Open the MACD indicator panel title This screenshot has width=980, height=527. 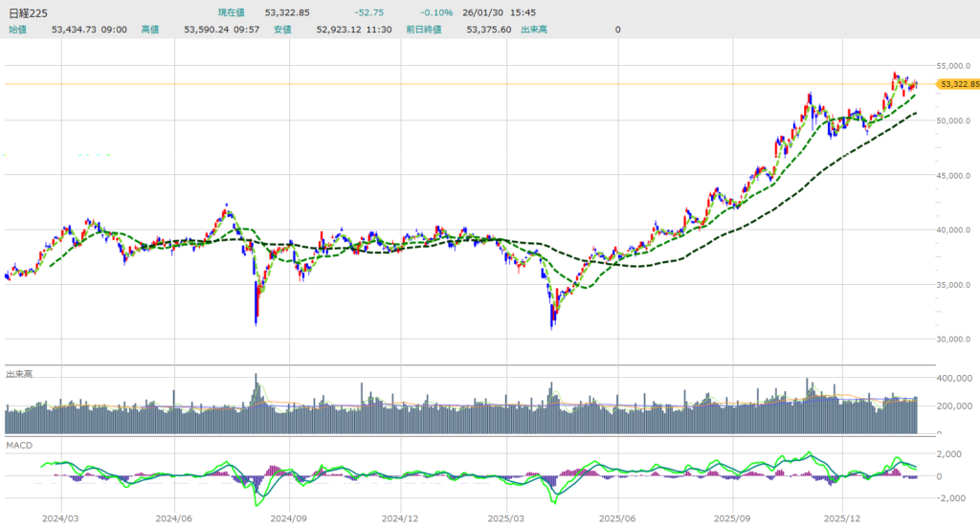point(19,446)
